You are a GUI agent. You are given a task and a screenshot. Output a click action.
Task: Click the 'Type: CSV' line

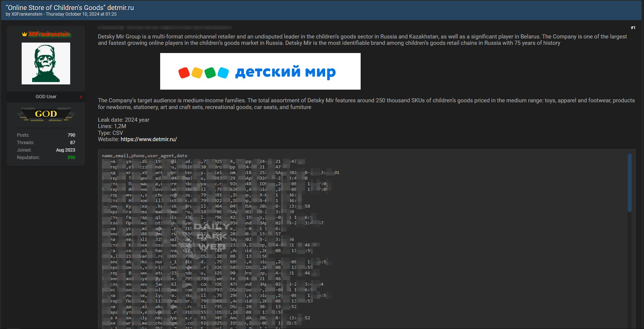pos(111,133)
